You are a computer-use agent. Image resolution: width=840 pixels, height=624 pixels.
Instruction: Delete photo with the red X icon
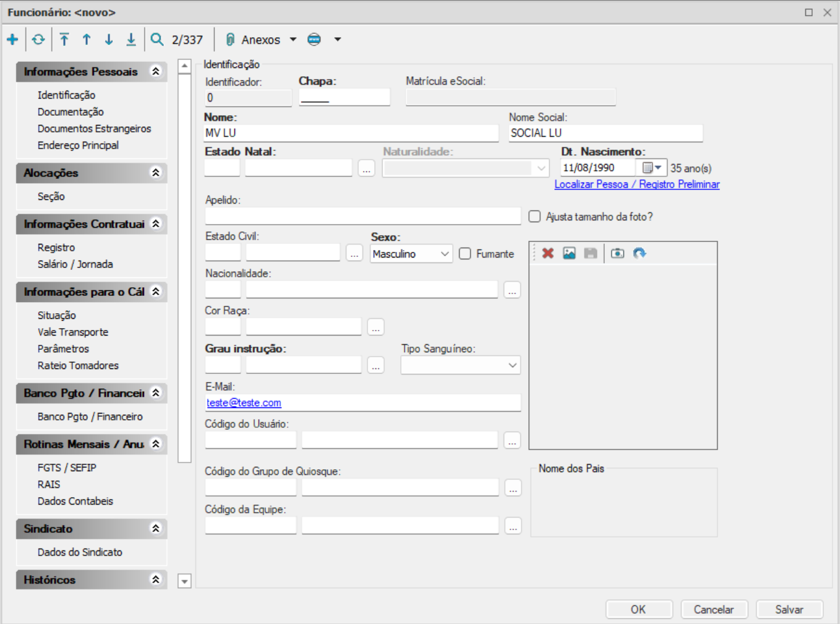548,253
